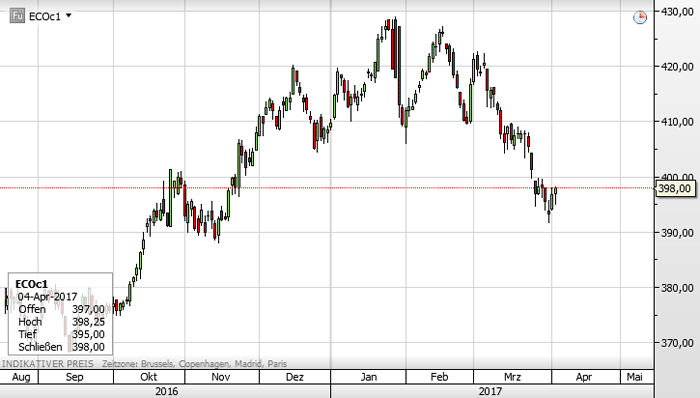Click the Offen value 397,00
This screenshot has height=398, width=700.
tap(88, 309)
